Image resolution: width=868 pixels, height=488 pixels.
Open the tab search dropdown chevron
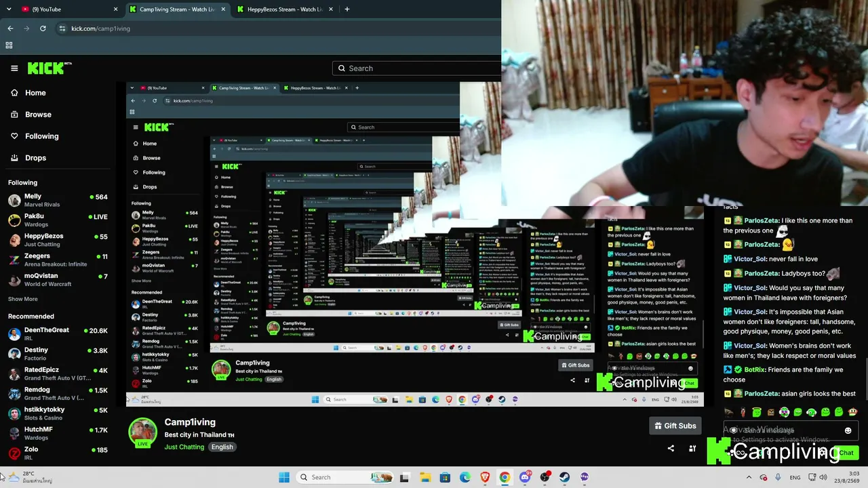point(10,9)
